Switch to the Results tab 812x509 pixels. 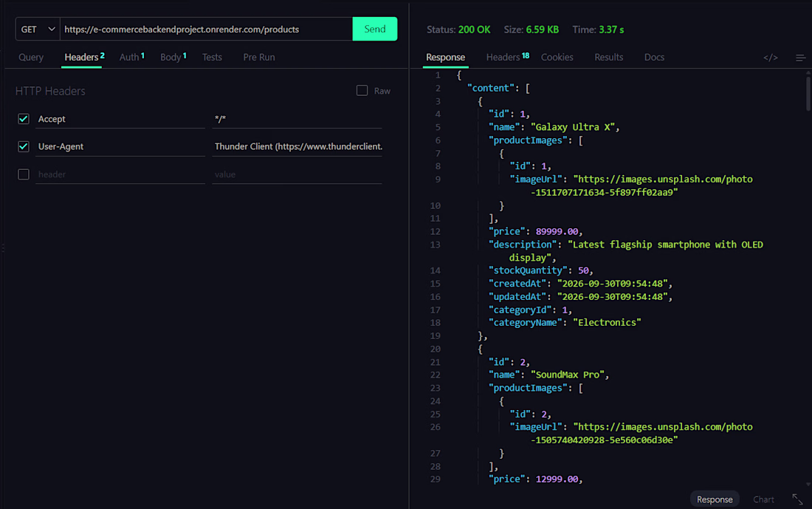608,57
